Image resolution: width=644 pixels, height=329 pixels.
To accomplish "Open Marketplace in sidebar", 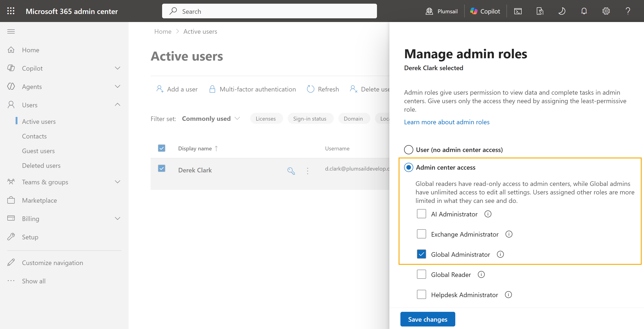I will 39,200.
